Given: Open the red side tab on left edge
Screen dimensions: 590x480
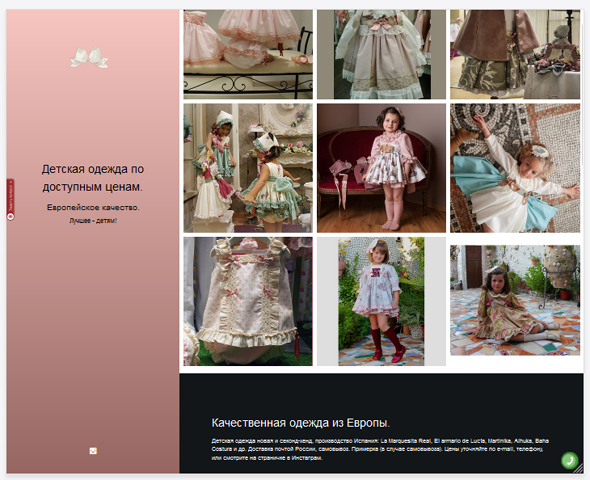Looking at the screenshot, I should click(x=11, y=199).
